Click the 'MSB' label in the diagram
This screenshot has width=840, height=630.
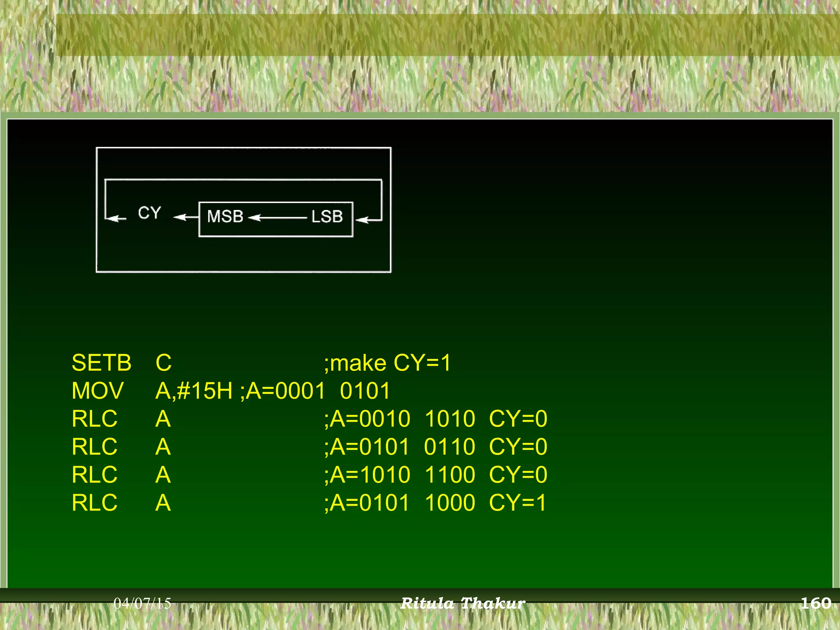(225, 216)
